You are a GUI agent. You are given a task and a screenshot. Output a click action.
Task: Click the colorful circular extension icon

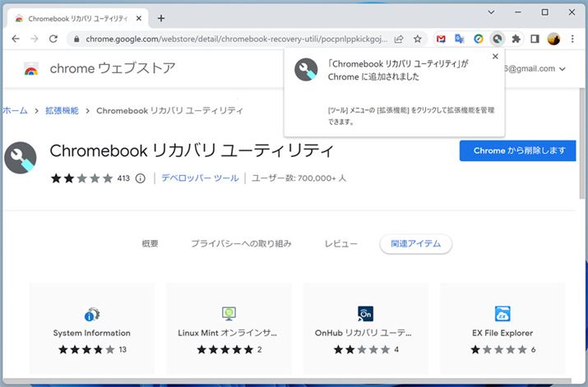point(478,39)
